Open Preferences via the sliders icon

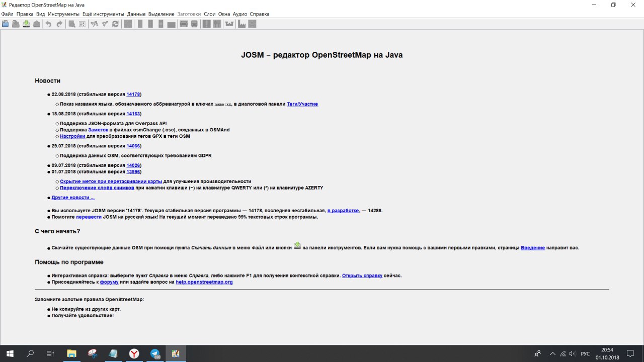click(x=82, y=24)
